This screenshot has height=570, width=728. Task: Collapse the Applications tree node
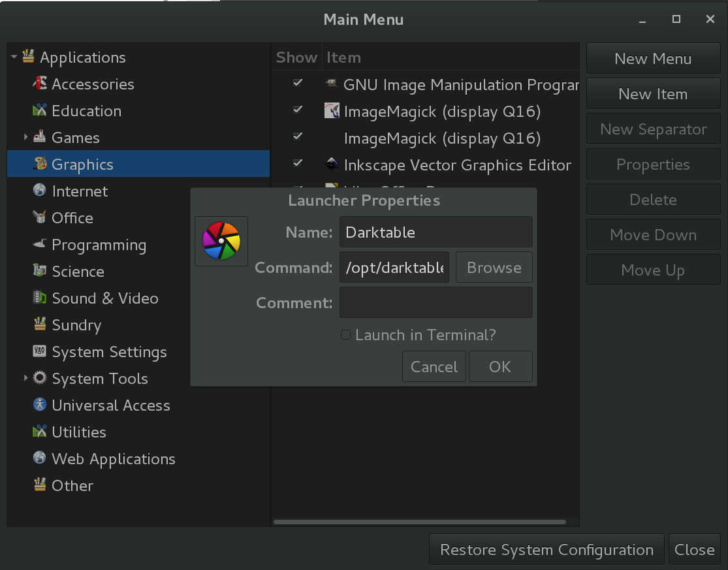[14, 57]
